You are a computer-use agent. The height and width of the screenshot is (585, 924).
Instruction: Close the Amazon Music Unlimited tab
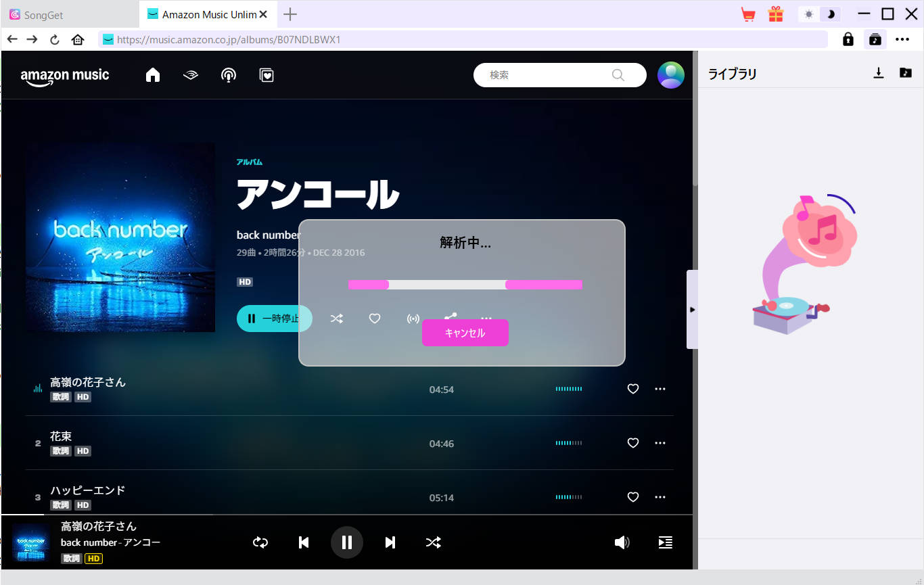coord(263,14)
